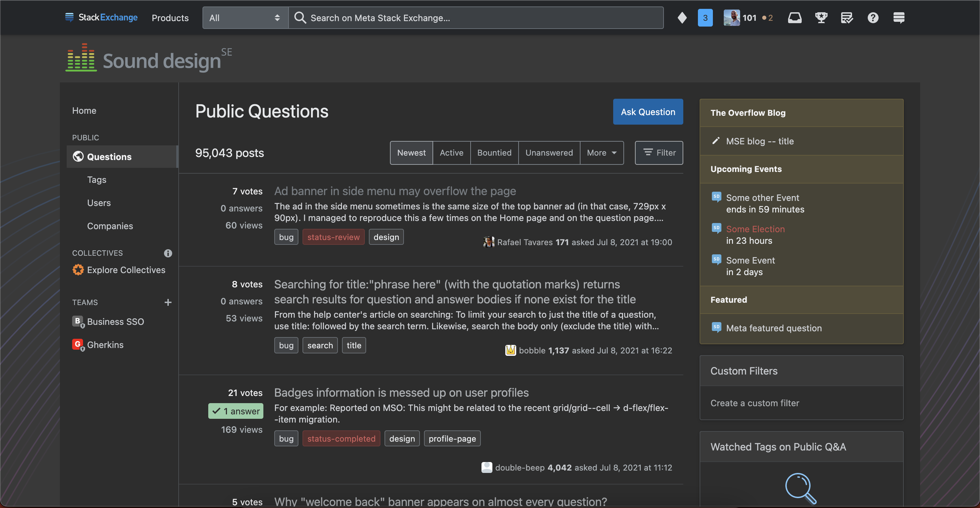Open the blue notification badge showing 3

click(705, 17)
